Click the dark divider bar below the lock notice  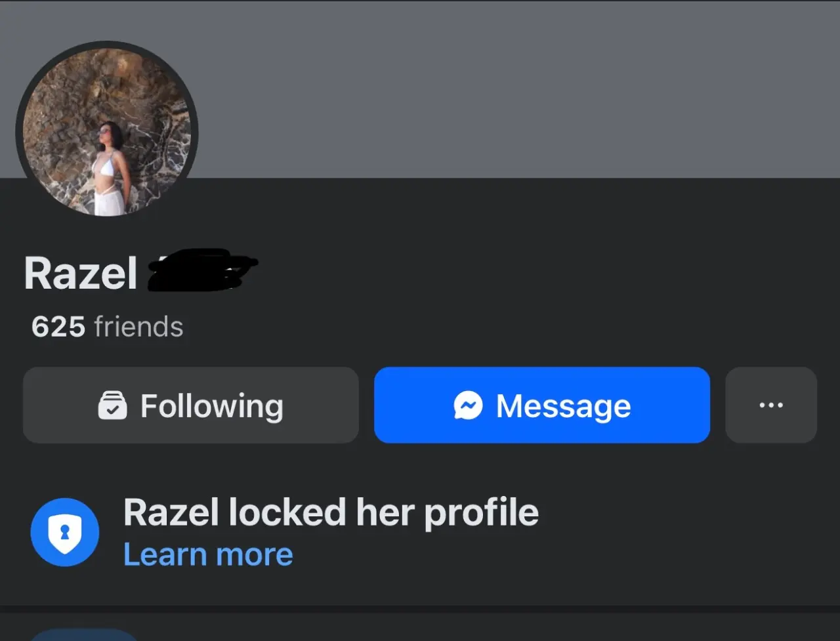coord(420,610)
